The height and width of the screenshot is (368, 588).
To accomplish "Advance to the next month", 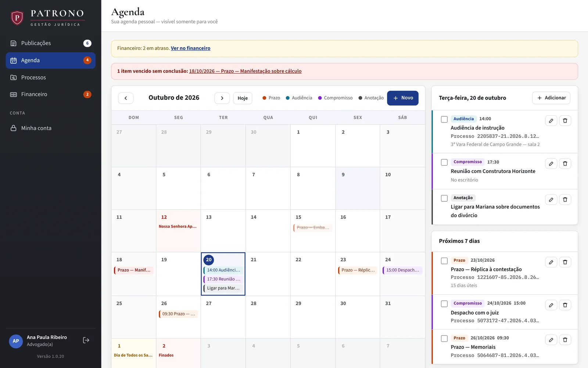I will pos(222,98).
